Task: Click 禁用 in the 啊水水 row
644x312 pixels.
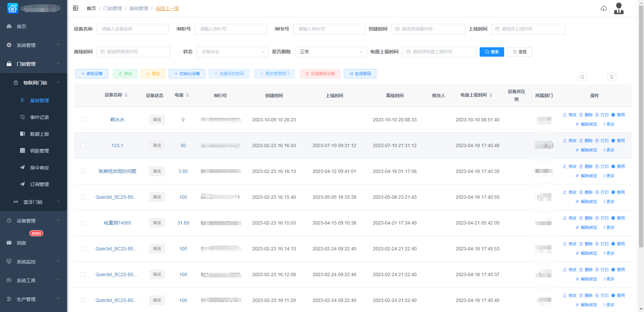Action: click(618, 115)
